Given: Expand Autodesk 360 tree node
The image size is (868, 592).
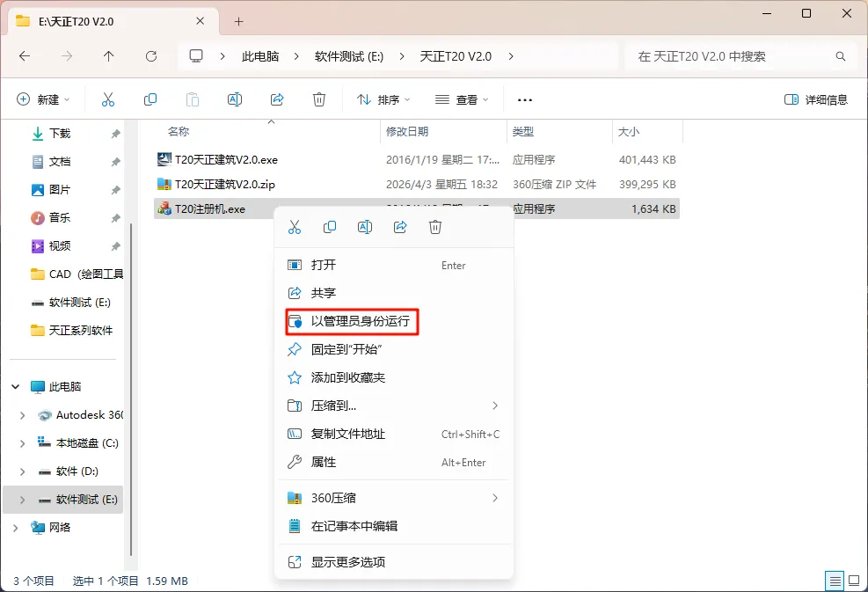Looking at the screenshot, I should pos(22,415).
